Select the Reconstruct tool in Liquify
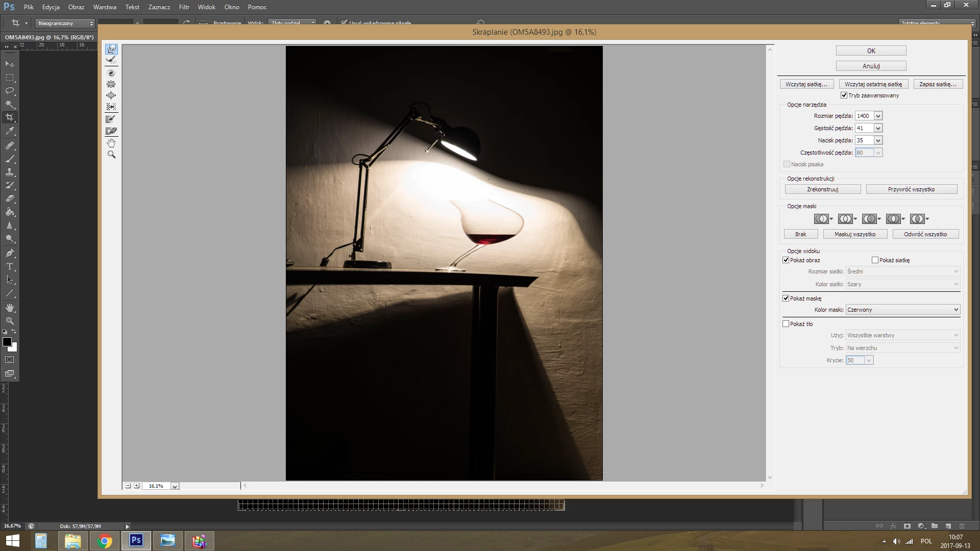 111,60
